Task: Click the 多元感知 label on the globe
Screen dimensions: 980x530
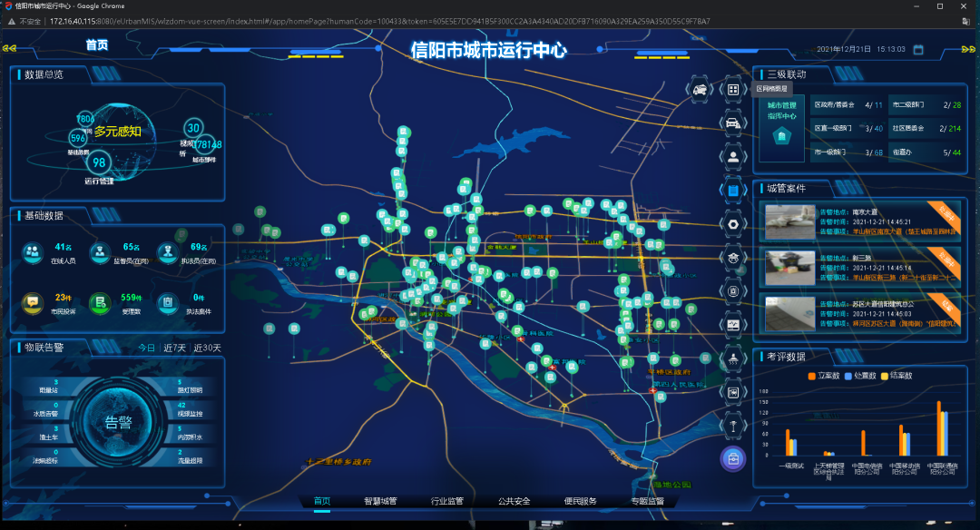Action: click(x=118, y=132)
